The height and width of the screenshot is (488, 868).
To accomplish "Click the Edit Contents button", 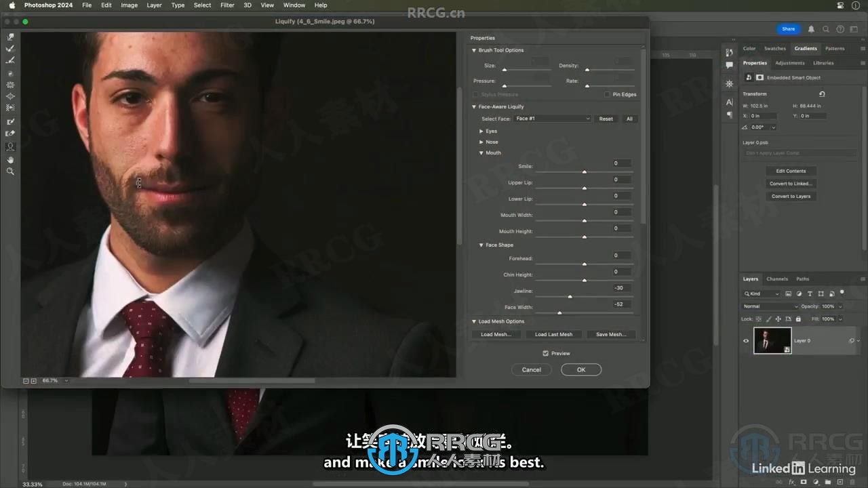I will 791,171.
